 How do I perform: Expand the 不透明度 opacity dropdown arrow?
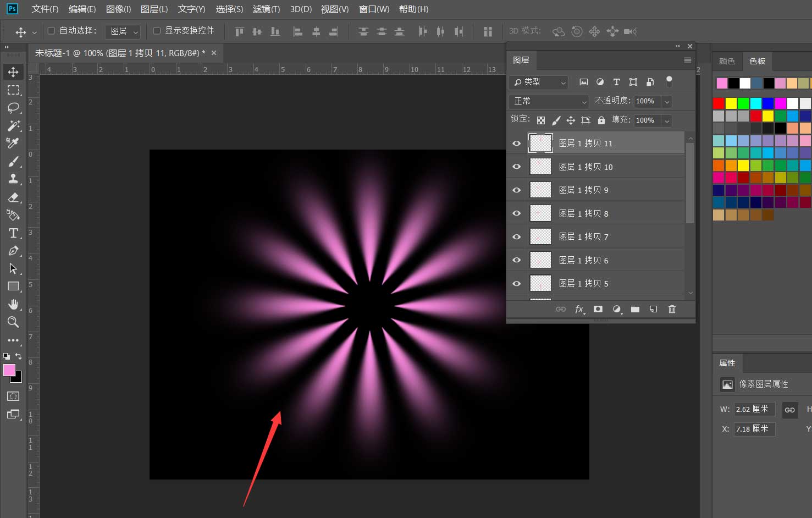(667, 101)
